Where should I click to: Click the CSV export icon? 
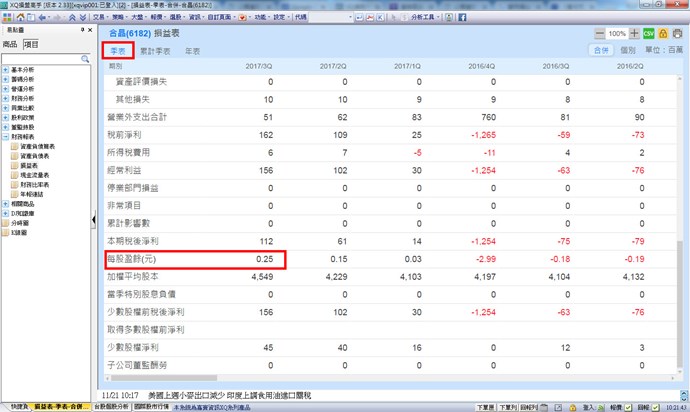(648, 33)
